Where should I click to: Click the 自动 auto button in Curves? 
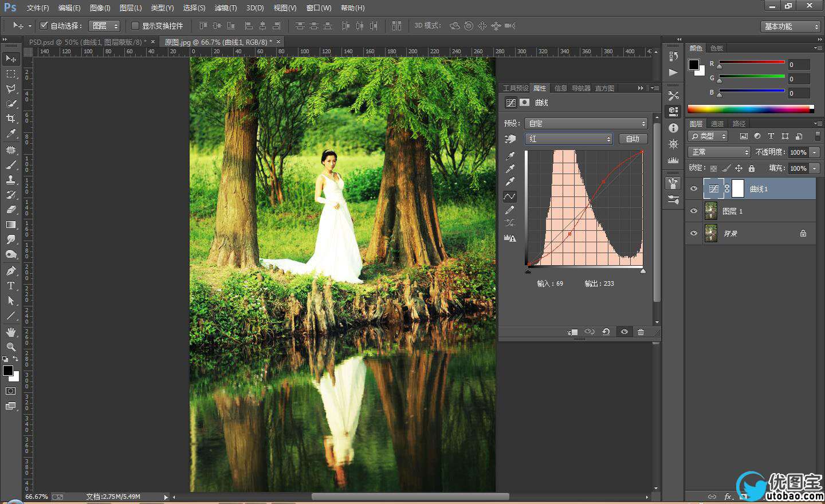pyautogui.click(x=632, y=139)
